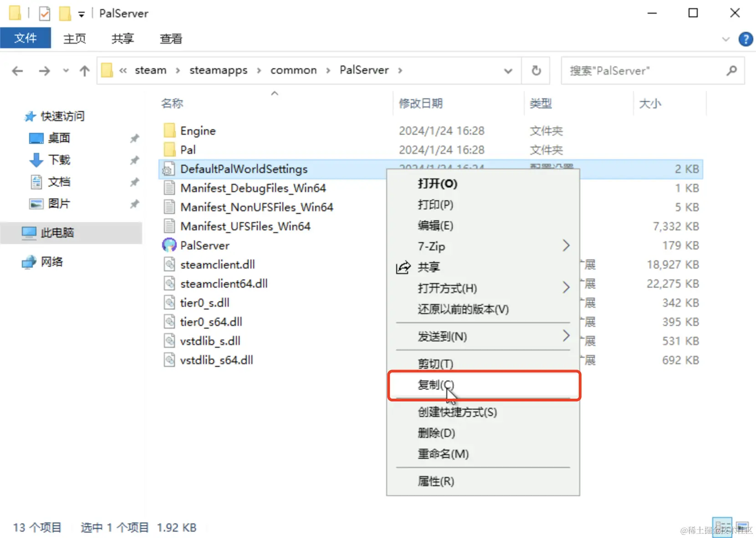Select the Manifest_NonUFSFiles_Win64 file
Viewport: 756px width, 538px height.
pos(256,207)
